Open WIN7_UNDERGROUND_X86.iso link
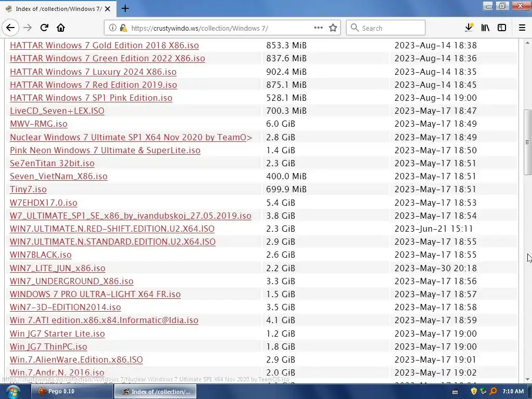 coord(71,281)
